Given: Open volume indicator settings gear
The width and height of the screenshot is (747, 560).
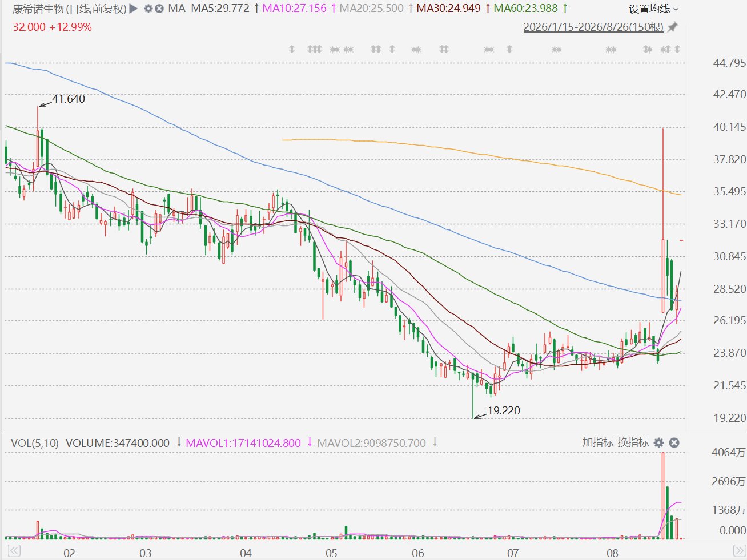Looking at the screenshot, I should [x=658, y=443].
